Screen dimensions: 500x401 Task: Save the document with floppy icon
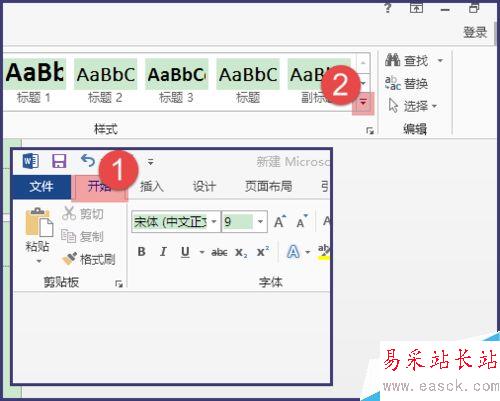(59, 161)
